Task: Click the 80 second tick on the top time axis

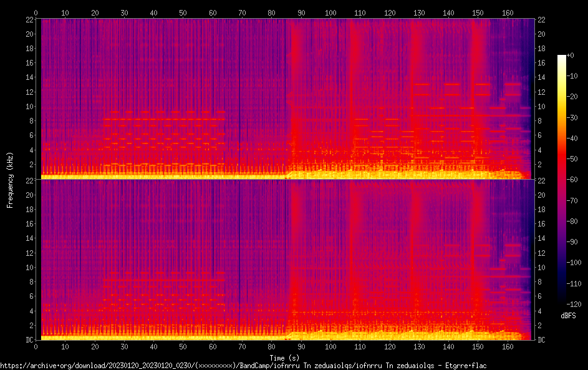Action: 271,12
